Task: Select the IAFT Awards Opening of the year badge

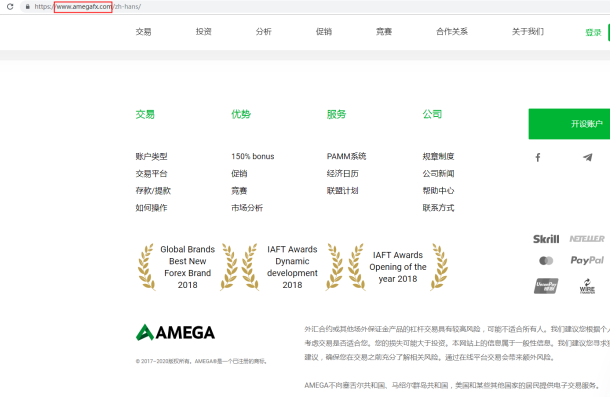Action: (398, 267)
